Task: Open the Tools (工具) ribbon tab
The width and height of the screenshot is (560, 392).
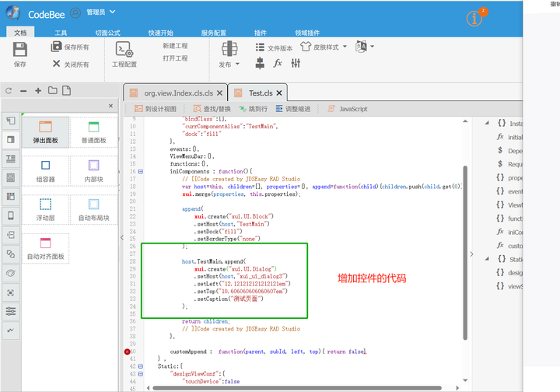Action: 61,33
